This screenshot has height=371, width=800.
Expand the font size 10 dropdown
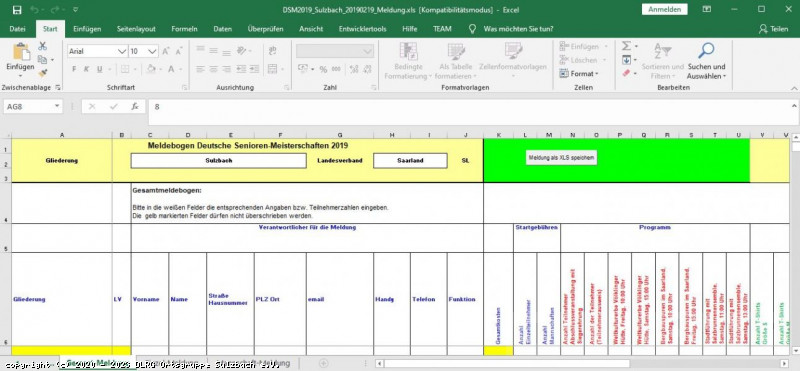click(153, 51)
